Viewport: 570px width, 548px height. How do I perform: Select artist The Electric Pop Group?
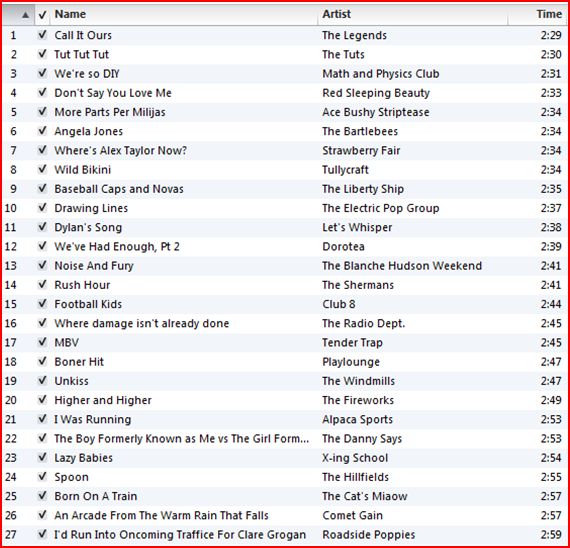tap(381, 208)
